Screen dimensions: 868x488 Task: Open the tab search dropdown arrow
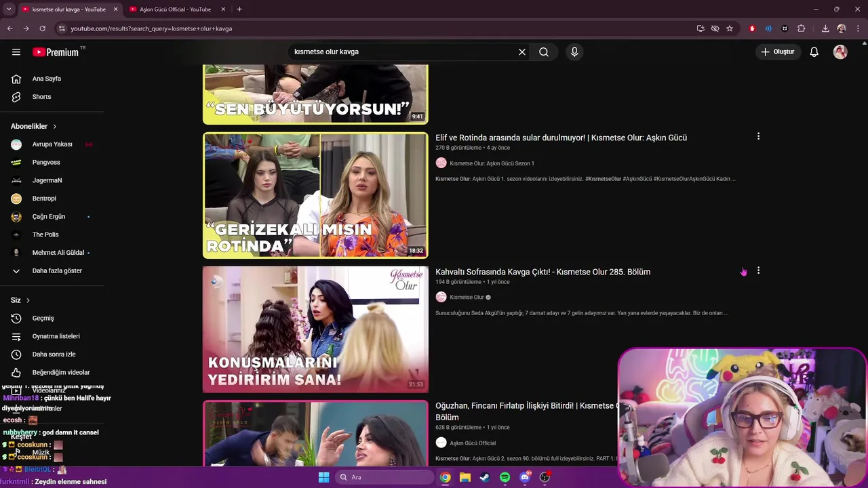pyautogui.click(x=9, y=9)
